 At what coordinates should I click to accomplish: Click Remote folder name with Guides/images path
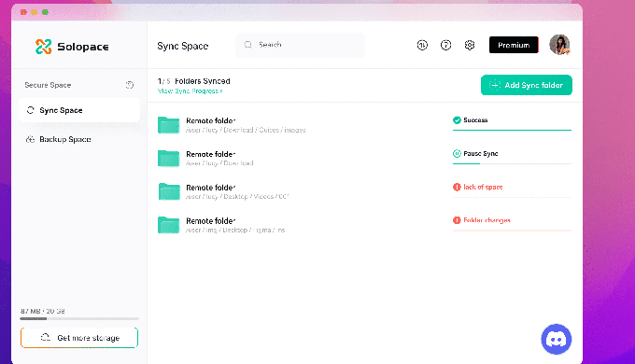tap(211, 120)
